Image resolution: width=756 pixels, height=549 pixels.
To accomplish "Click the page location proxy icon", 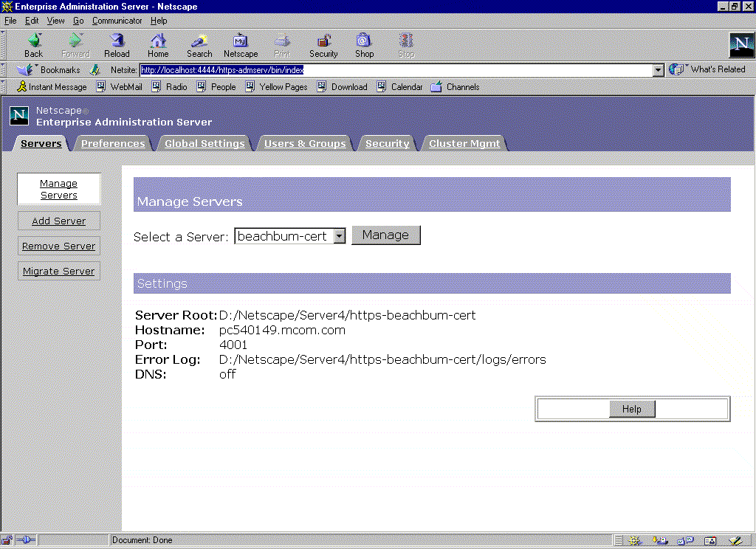I will pyautogui.click(x=95, y=70).
